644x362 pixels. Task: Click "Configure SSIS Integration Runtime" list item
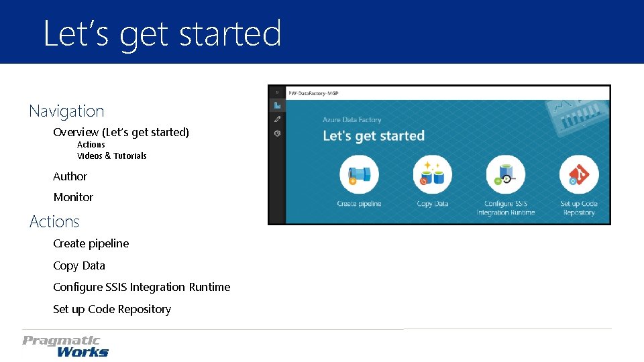pyautogui.click(x=142, y=288)
